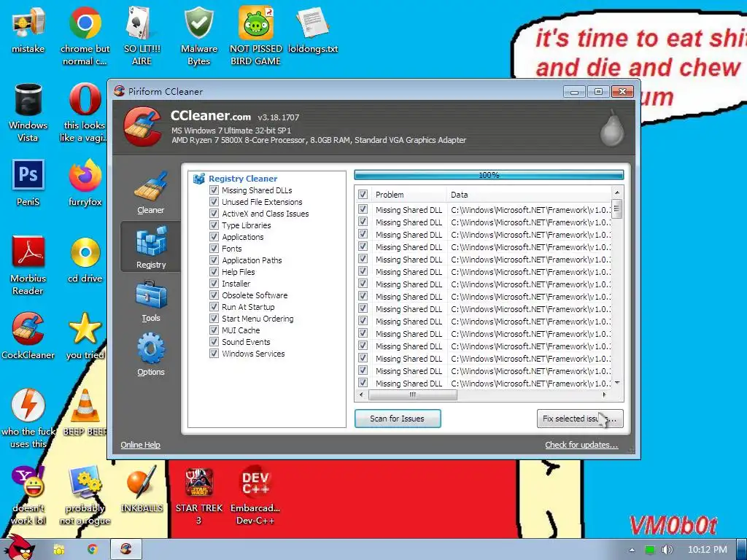
Task: Click the horizontal scroll-left arrow
Action: point(361,394)
